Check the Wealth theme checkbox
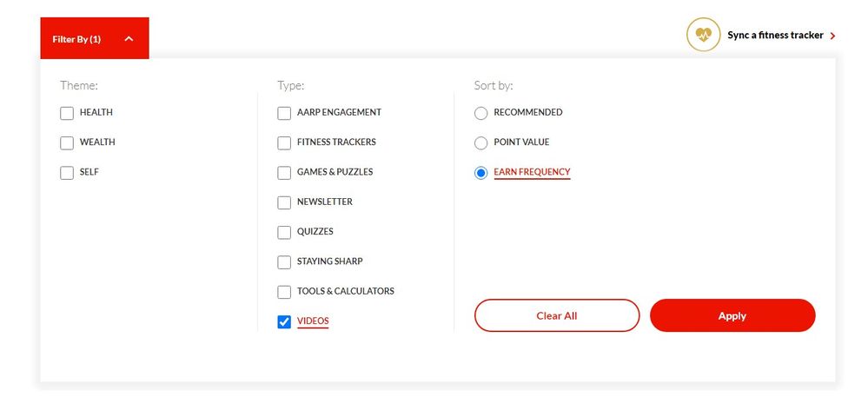The height and width of the screenshot is (397, 868). coord(67,143)
